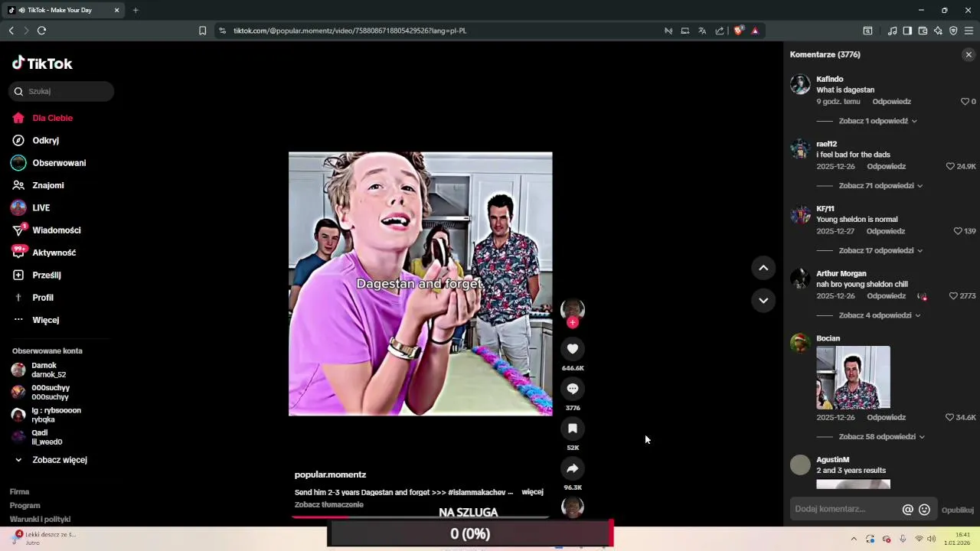Expand 58 replies under Bocian's comment
Viewport: 980px width, 551px height.
(881, 437)
